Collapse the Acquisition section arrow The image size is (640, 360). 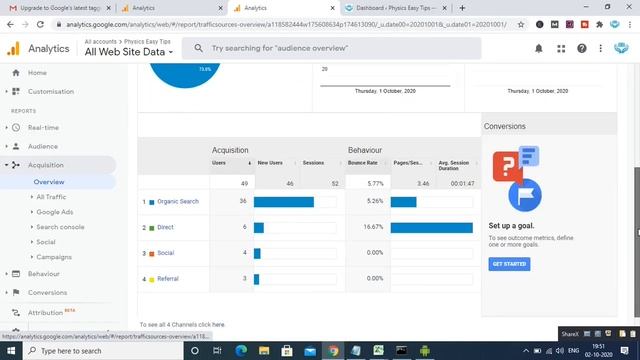(7, 165)
